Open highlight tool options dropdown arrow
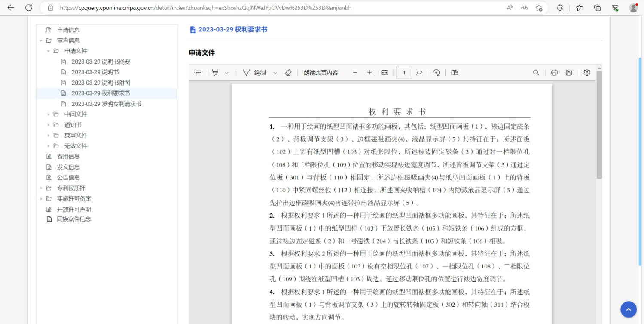 [227, 73]
